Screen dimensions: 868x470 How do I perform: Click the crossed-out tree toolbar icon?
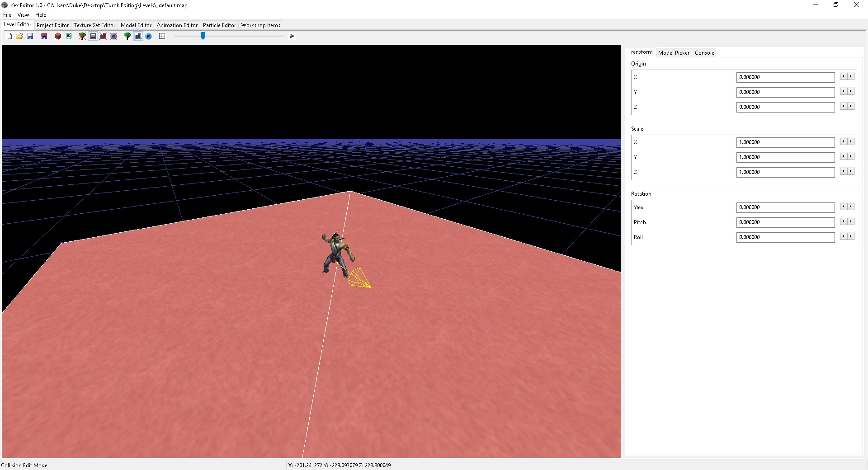point(82,36)
